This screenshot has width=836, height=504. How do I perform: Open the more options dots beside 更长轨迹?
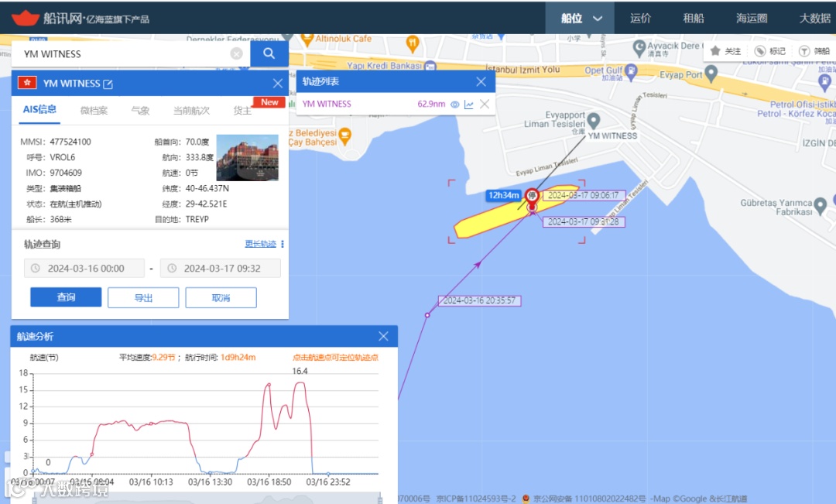(283, 244)
